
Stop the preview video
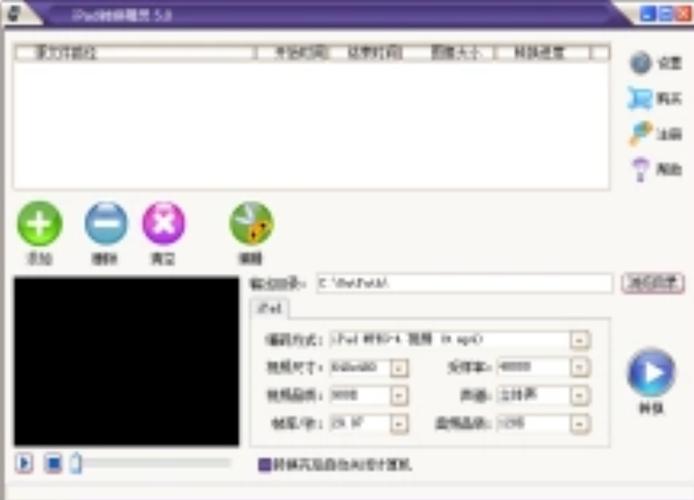click(53, 463)
